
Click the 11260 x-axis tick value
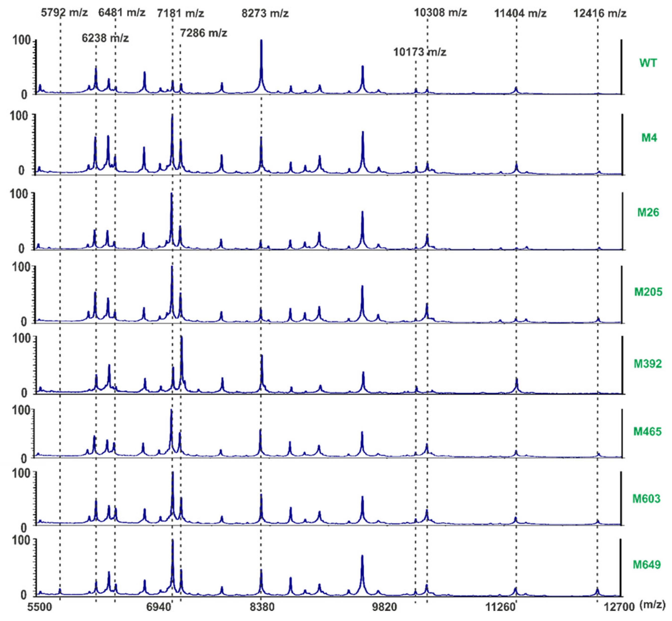[x=500, y=607]
